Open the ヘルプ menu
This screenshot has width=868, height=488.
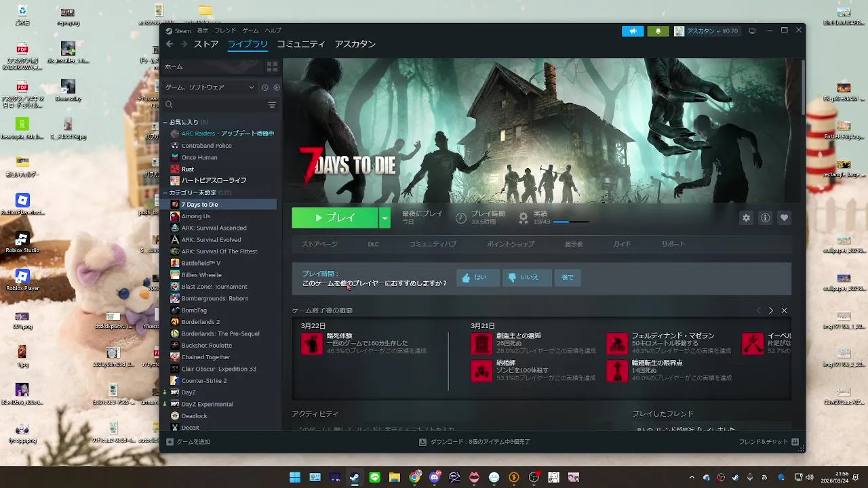tap(273, 31)
